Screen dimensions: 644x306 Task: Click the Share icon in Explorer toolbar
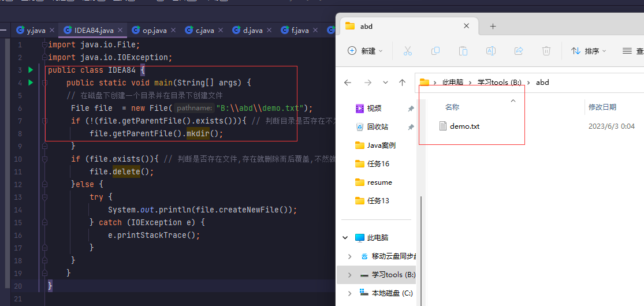[519, 51]
